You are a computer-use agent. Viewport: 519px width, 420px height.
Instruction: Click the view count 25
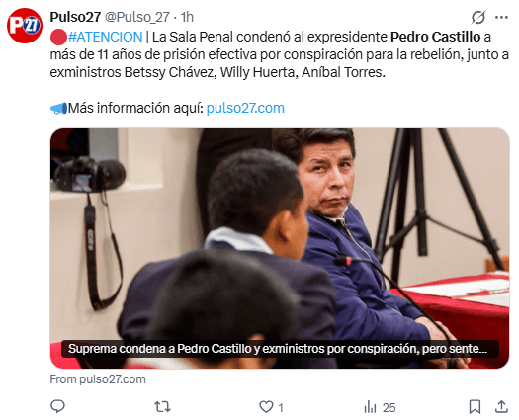[x=389, y=408]
